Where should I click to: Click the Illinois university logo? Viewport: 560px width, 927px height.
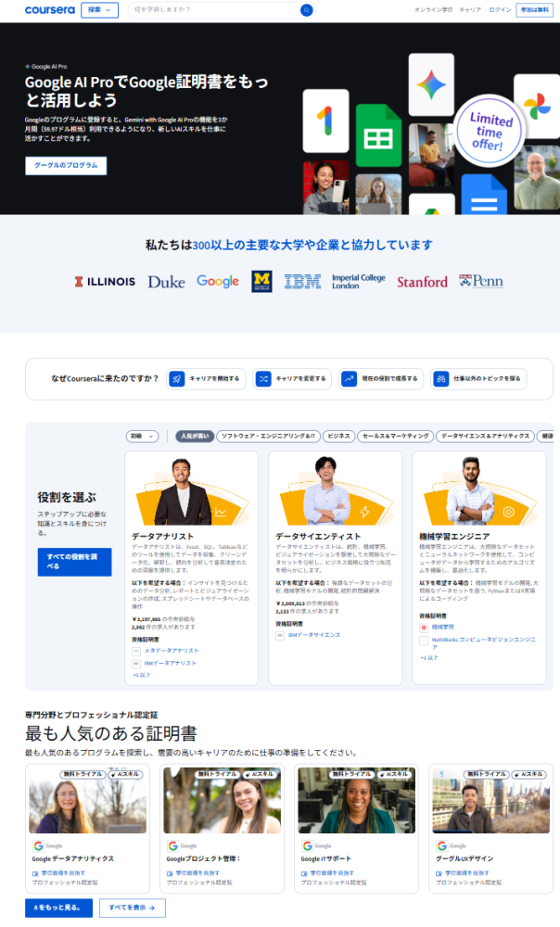pos(105,282)
